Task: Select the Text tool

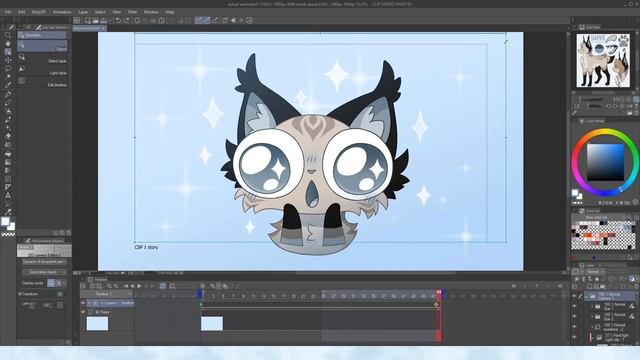Action: [8, 195]
